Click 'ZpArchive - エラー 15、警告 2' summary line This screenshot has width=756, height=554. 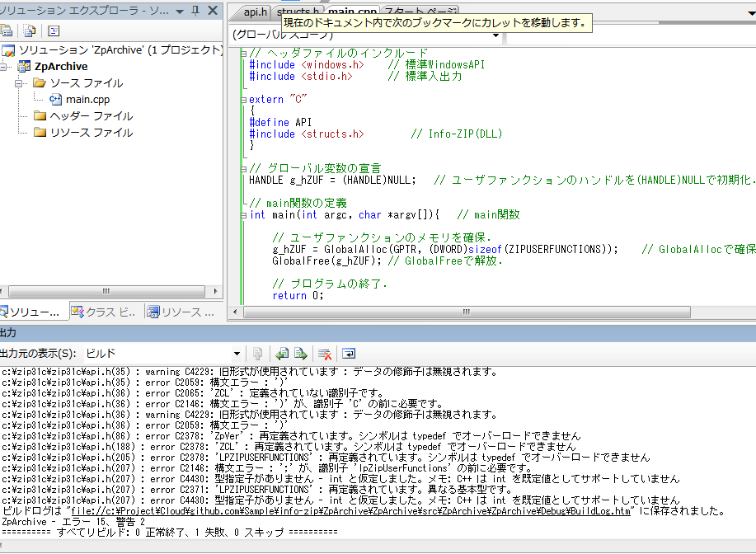73,522
